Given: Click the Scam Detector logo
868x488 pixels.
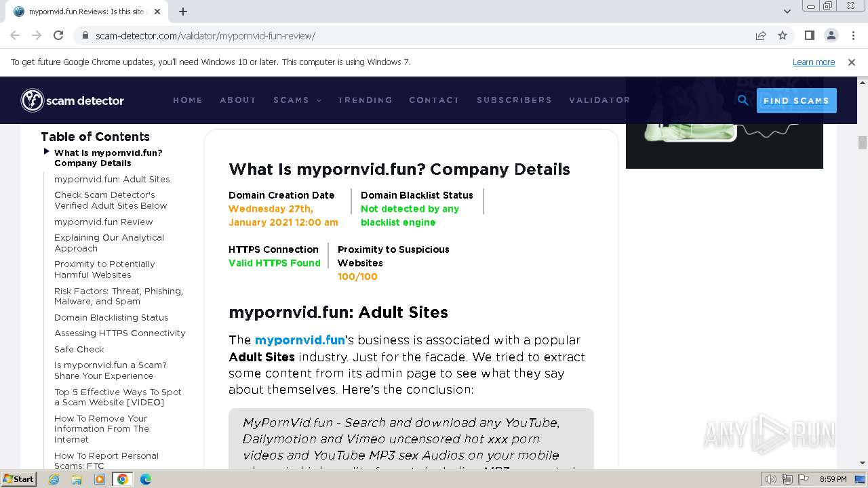Looking at the screenshot, I should pyautogui.click(x=73, y=100).
